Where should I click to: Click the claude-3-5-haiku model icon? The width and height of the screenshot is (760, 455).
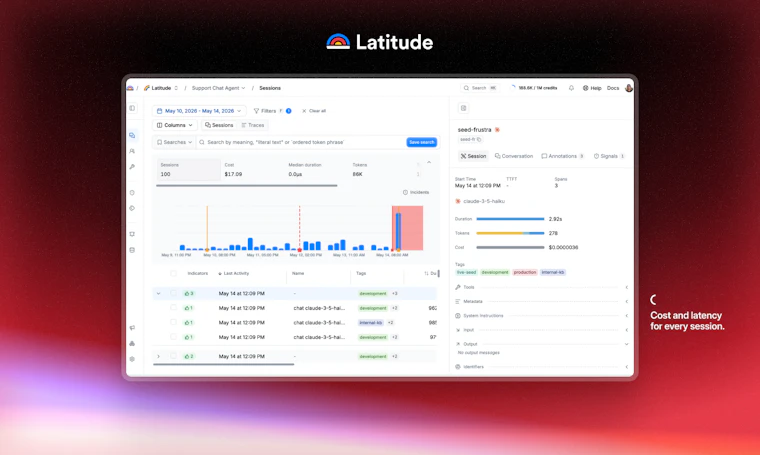click(x=458, y=201)
